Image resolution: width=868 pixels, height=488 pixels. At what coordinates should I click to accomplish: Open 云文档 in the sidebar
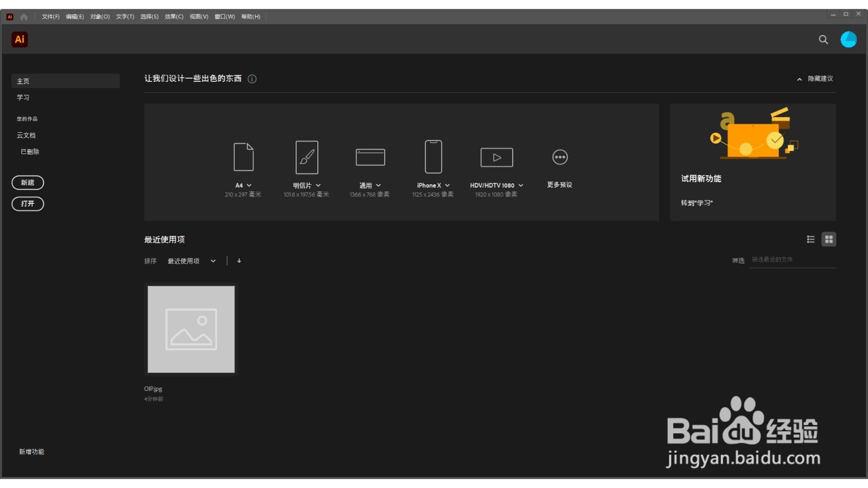pyautogui.click(x=26, y=136)
